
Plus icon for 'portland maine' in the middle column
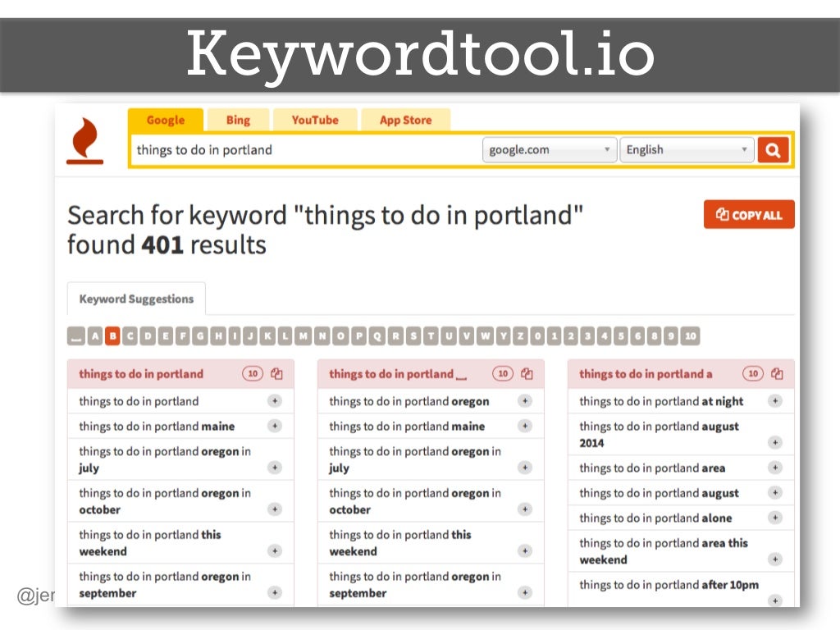click(x=525, y=426)
